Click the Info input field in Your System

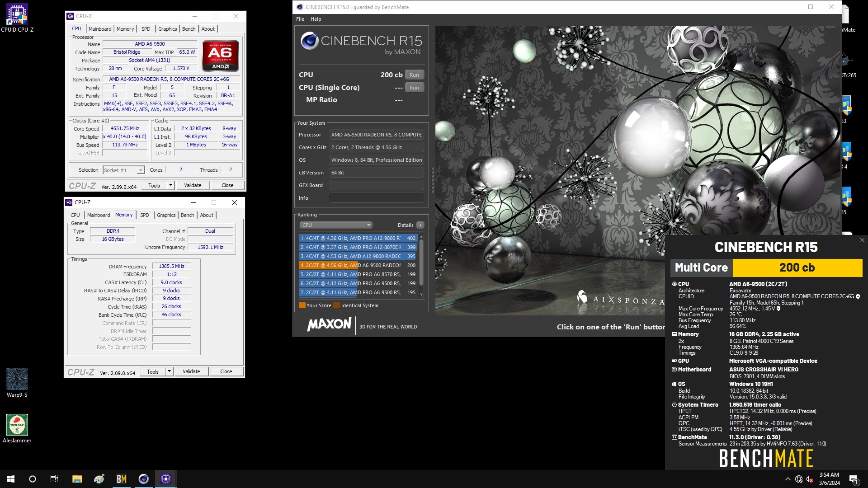pos(377,198)
